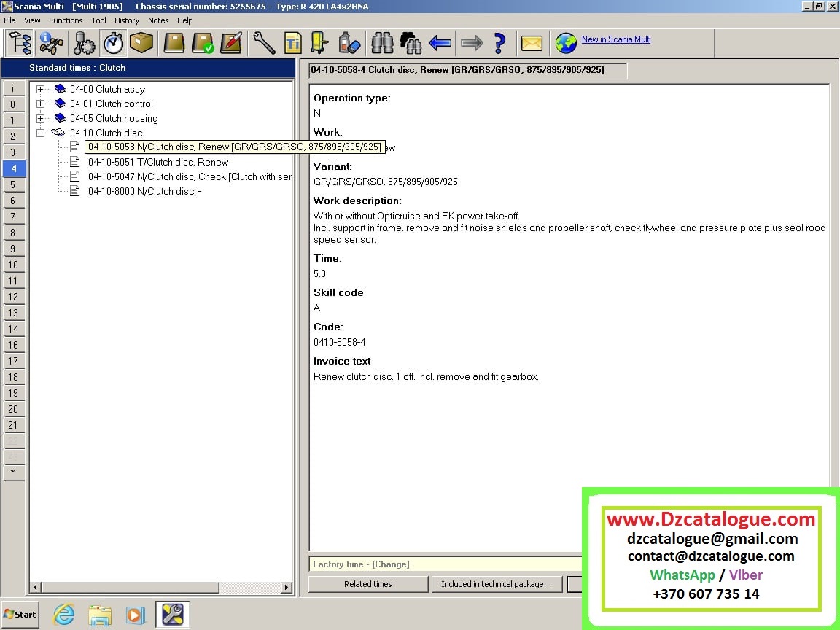Select main group 10 in the sidebar
840x630 pixels.
pos(13,265)
